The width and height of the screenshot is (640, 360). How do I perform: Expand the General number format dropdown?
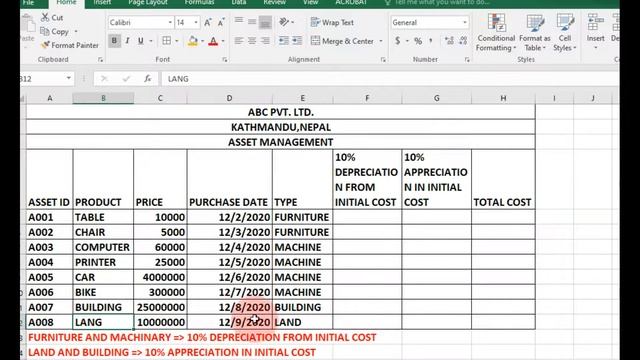point(464,22)
